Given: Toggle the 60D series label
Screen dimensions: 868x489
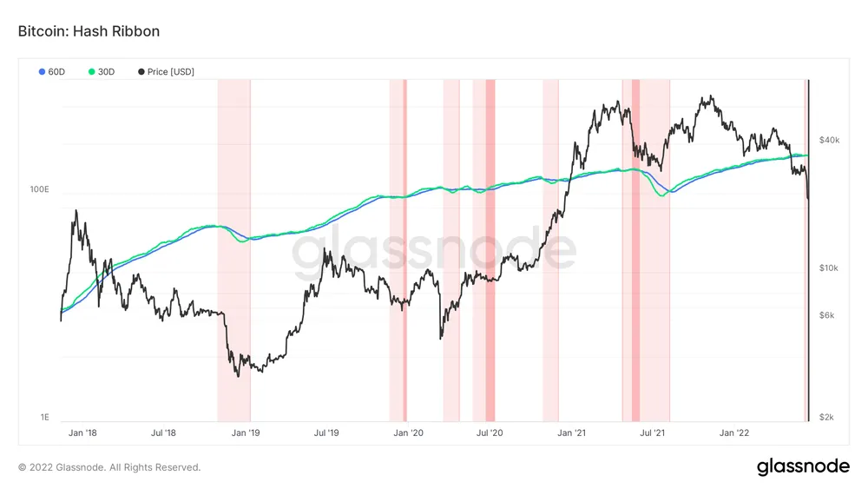Looking at the screenshot, I should [x=56, y=71].
